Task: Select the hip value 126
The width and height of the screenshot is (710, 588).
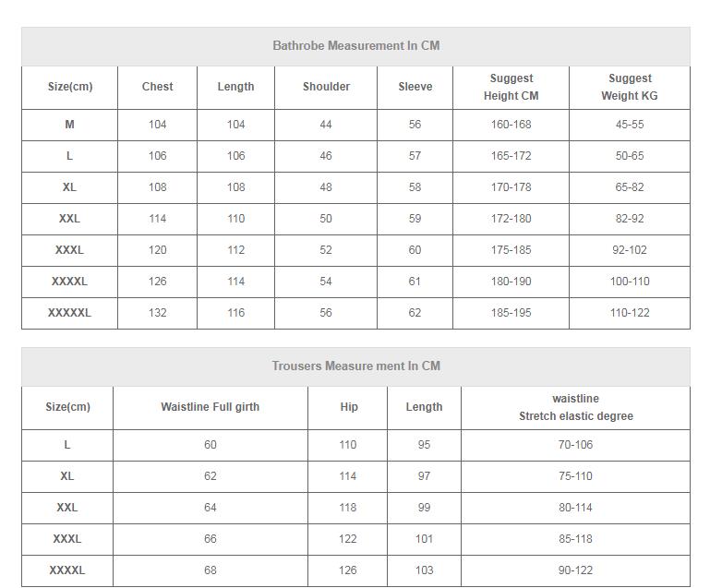Action: tap(347, 570)
